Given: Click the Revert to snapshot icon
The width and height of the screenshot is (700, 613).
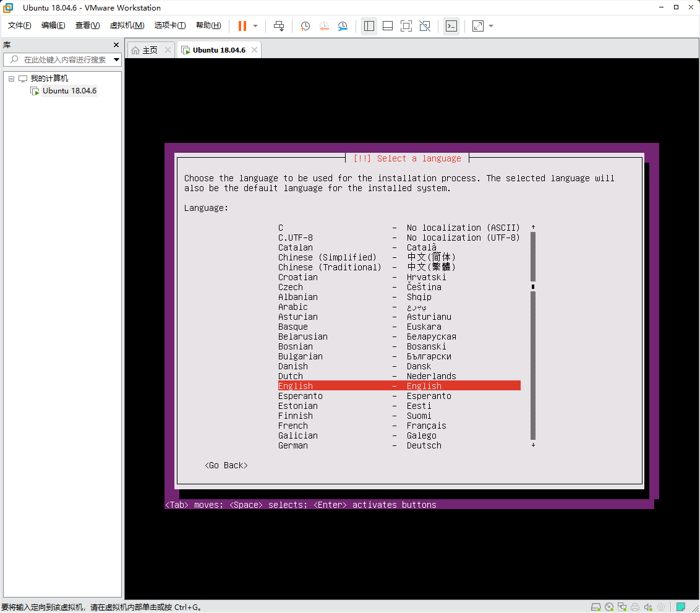Looking at the screenshot, I should (x=324, y=26).
